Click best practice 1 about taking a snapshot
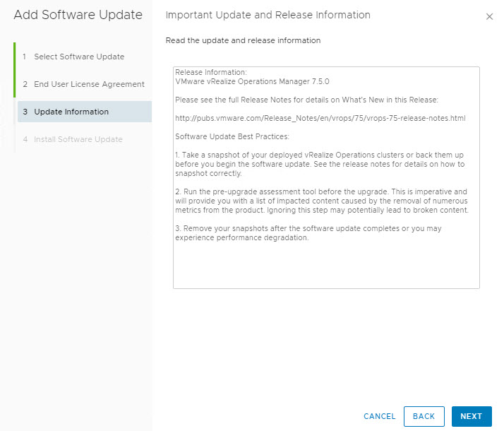Viewport: 504px width, 431px height. coord(319,164)
